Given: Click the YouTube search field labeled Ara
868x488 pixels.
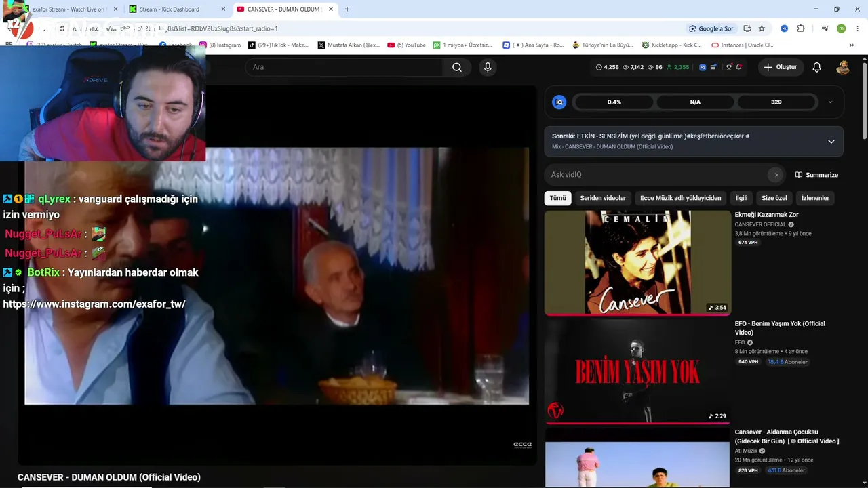Looking at the screenshot, I should 344,67.
